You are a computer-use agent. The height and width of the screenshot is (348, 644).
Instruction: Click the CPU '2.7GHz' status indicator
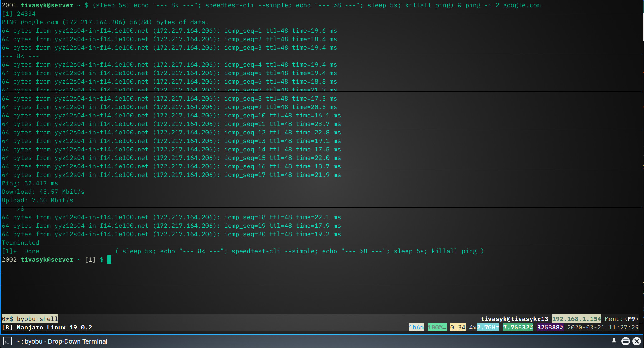coord(488,327)
